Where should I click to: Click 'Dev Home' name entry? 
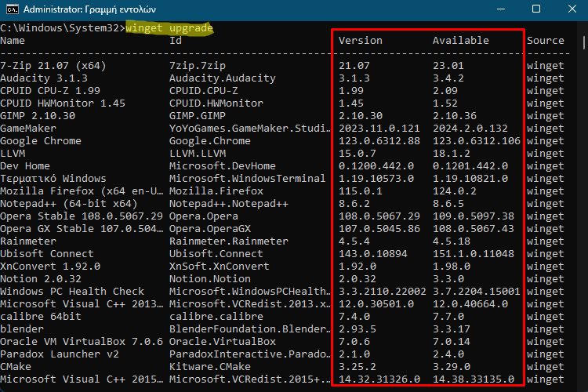pos(25,165)
